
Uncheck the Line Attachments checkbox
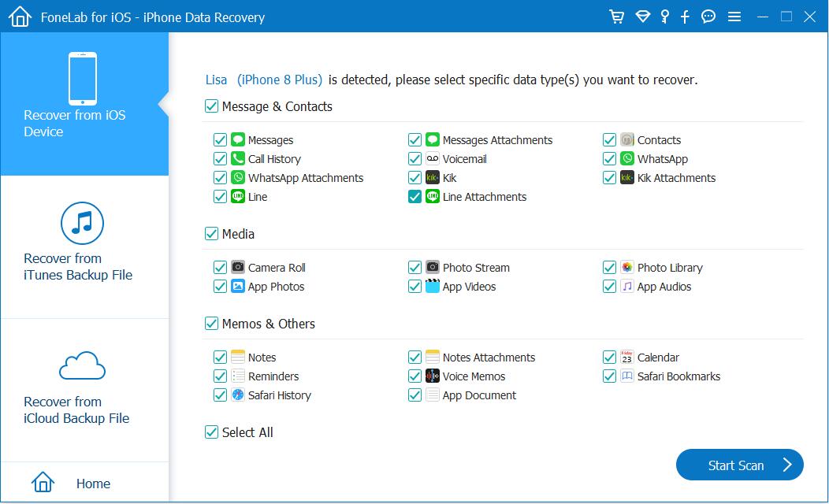tap(414, 197)
